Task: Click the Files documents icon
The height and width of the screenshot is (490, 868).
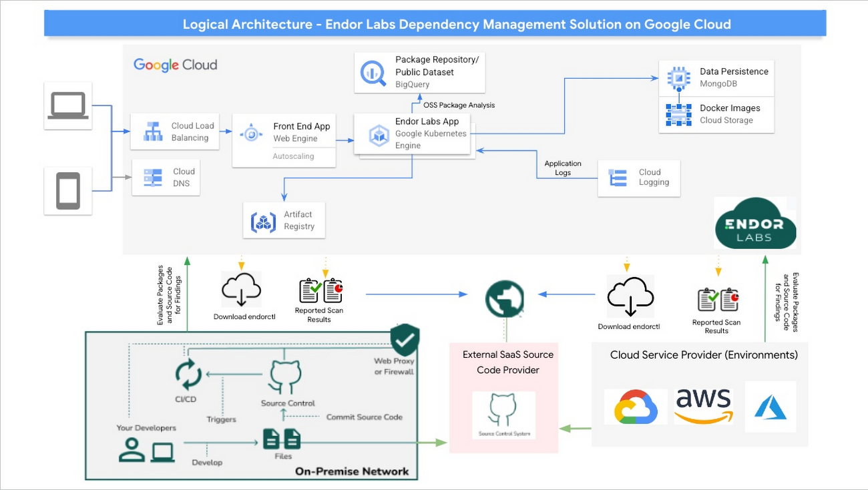Action: pyautogui.click(x=282, y=439)
